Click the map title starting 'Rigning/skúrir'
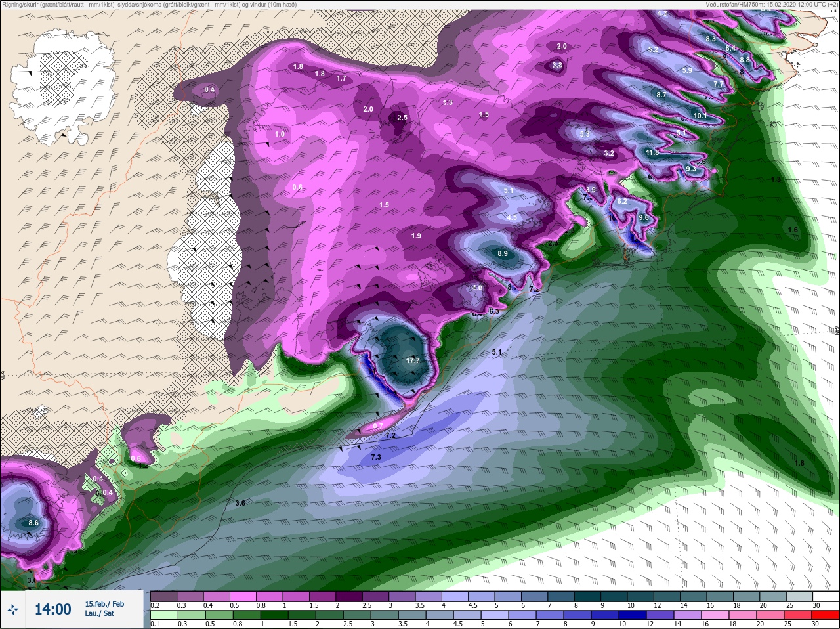 click(x=149, y=4)
